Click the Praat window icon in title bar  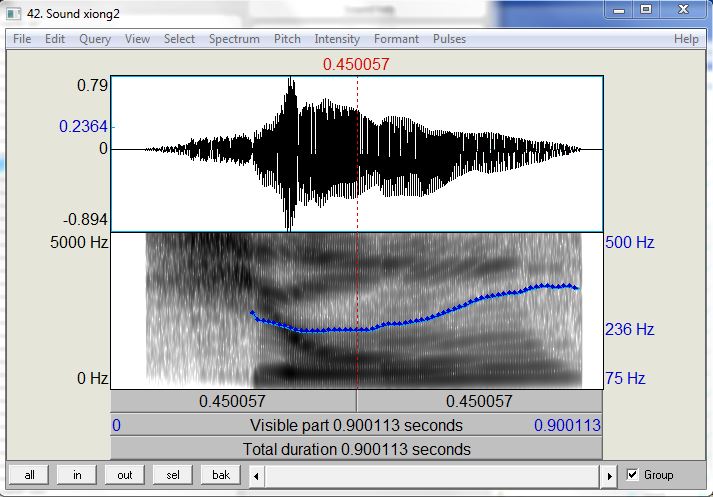point(14,13)
